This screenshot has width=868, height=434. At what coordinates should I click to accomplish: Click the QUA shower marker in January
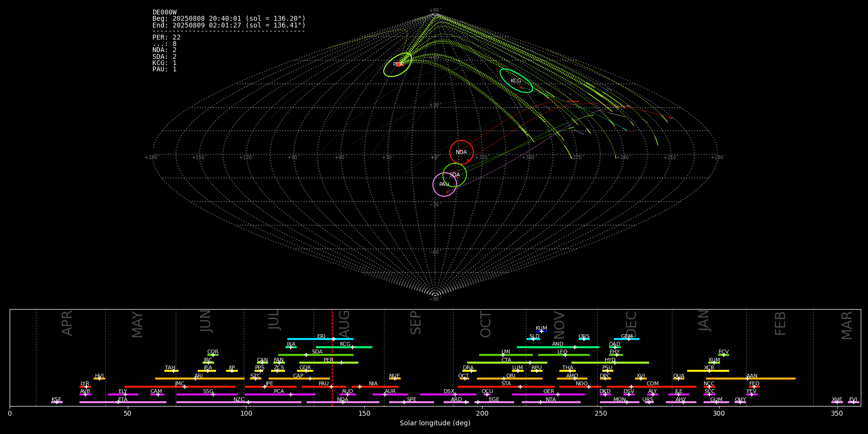tap(678, 379)
